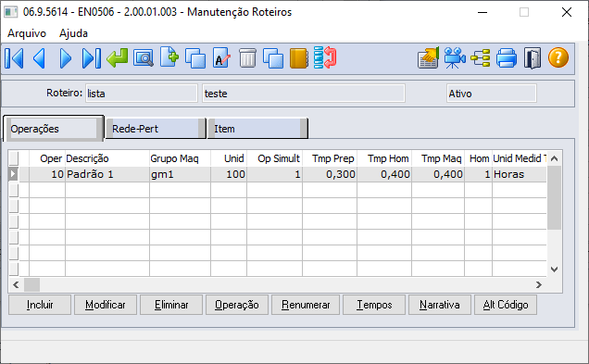Click the green return arrow icon
Viewport: 589px width, 364px height.
[x=118, y=58]
